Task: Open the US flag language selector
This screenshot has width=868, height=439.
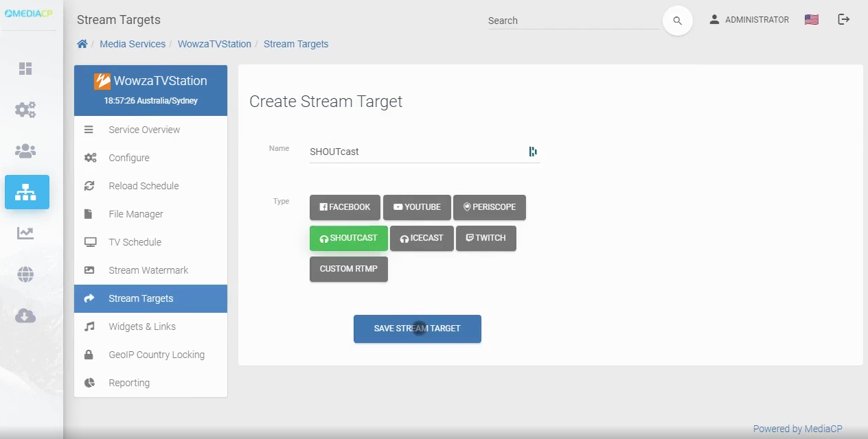Action: click(x=812, y=20)
